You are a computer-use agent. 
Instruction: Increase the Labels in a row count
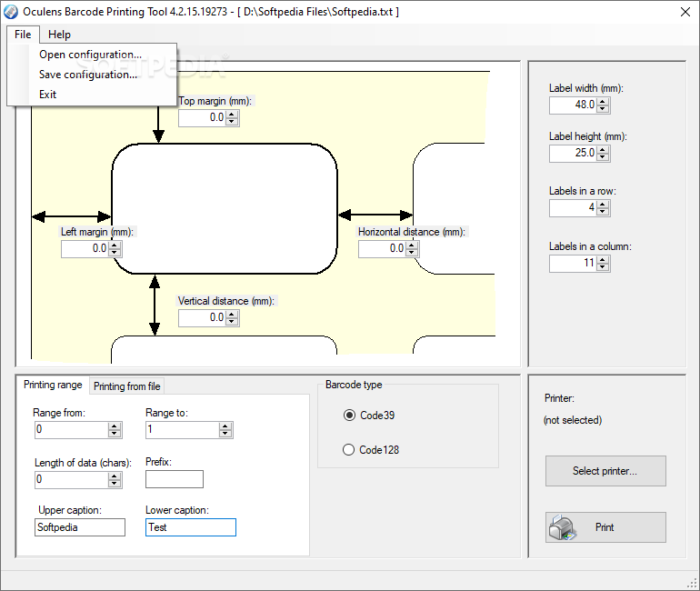tap(603, 205)
